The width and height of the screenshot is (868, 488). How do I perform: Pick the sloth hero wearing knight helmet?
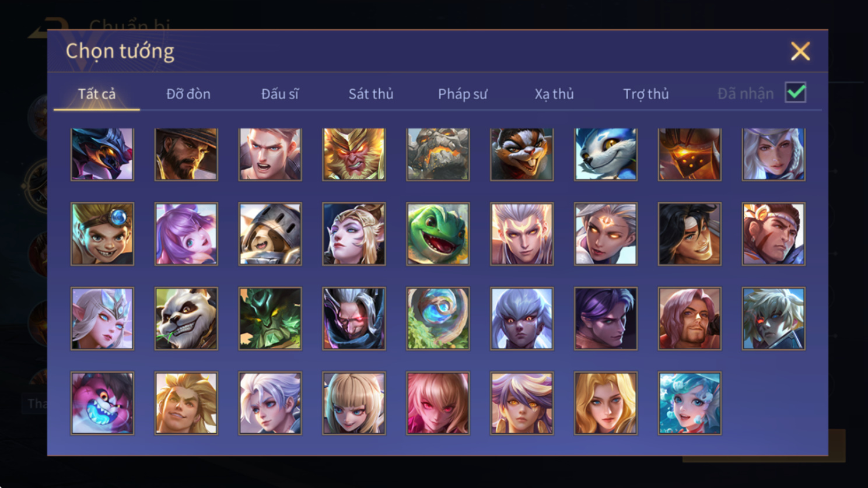click(x=270, y=234)
